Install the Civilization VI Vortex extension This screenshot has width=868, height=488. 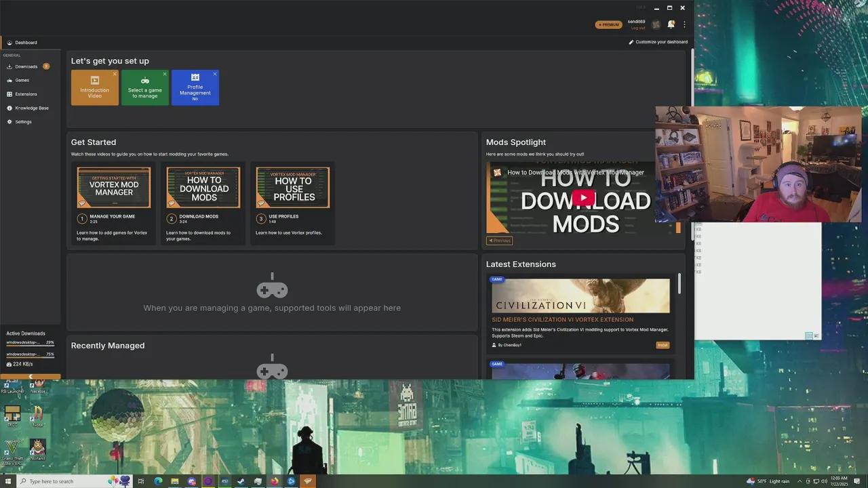(x=663, y=345)
